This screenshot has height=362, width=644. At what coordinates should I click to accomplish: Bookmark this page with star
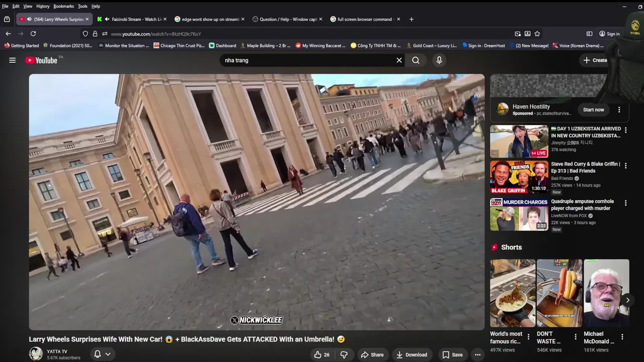[537, 34]
